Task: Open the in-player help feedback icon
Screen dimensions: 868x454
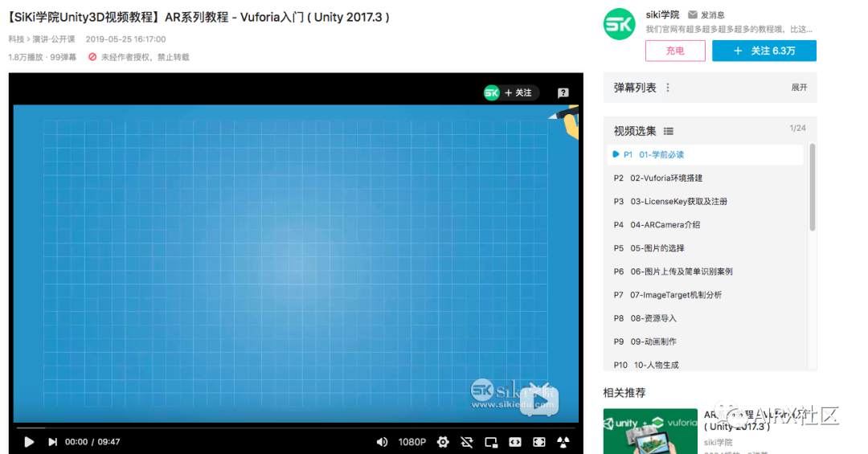Action: click(563, 93)
